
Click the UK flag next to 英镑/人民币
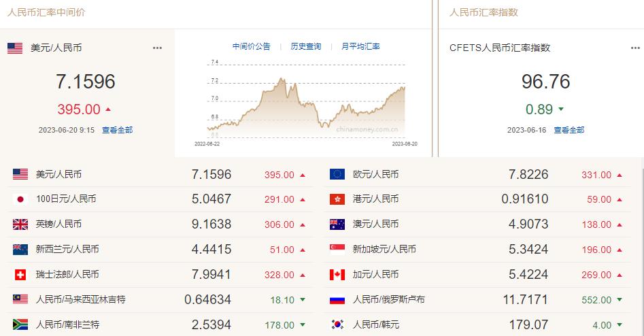20,224
